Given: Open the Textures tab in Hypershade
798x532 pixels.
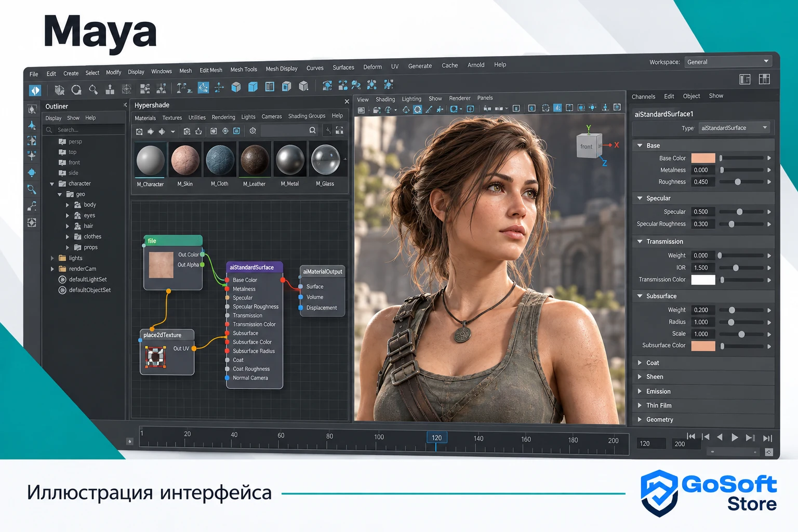Looking at the screenshot, I should tap(172, 118).
